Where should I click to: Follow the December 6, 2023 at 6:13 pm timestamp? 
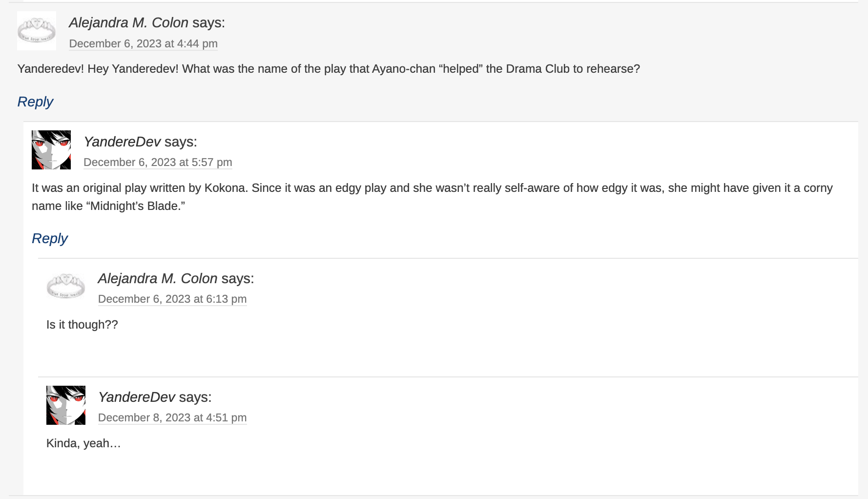click(x=172, y=299)
